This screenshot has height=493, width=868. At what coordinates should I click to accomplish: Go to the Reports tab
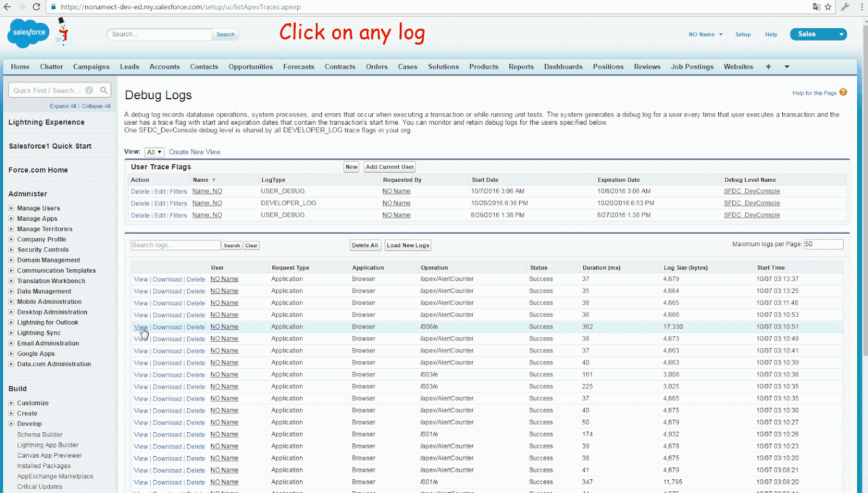point(521,67)
